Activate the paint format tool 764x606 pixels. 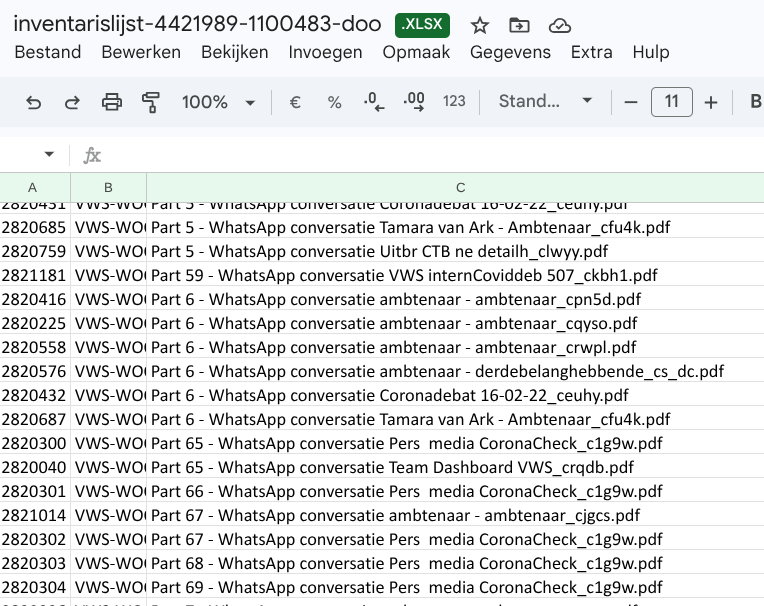click(x=151, y=102)
